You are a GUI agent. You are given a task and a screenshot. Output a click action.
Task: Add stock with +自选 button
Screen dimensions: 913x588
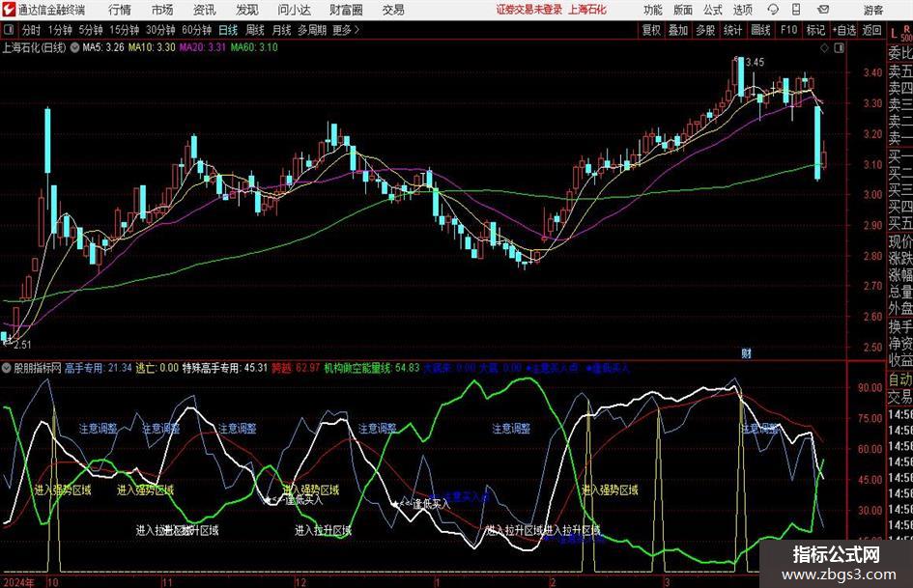point(844,30)
